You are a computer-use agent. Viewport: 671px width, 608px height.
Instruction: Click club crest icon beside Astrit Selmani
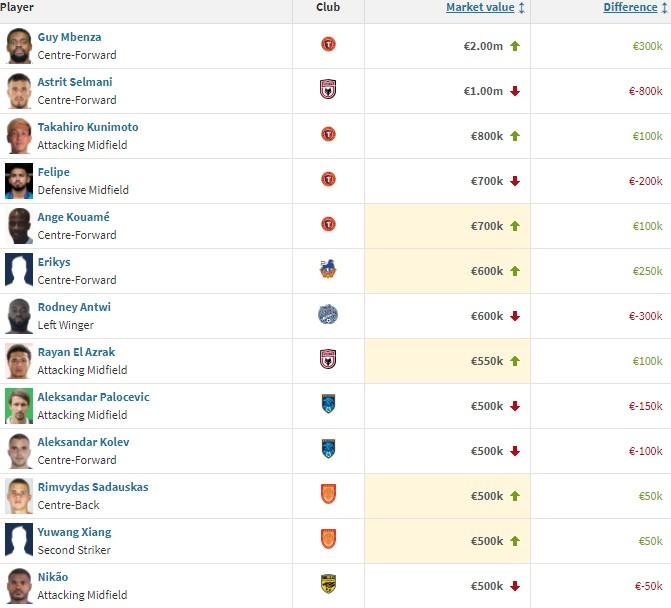(x=328, y=89)
